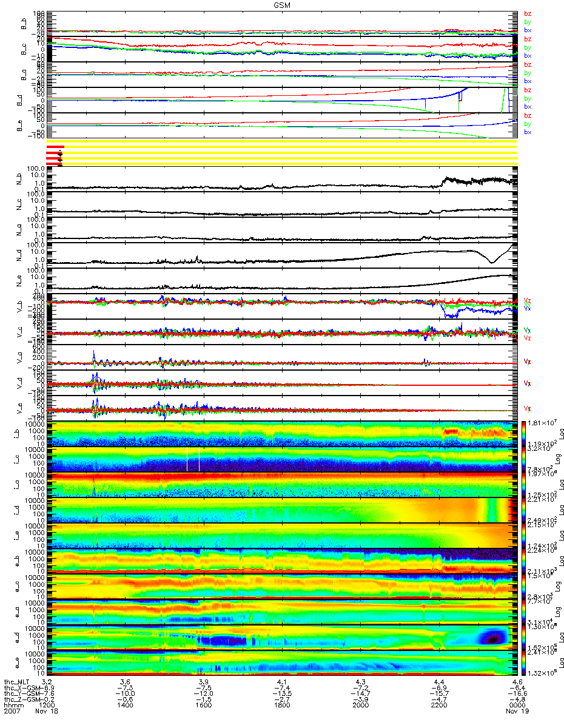The image size is (564, 728).
Task: Click the MLT value 4.1
Action: coord(282,682)
